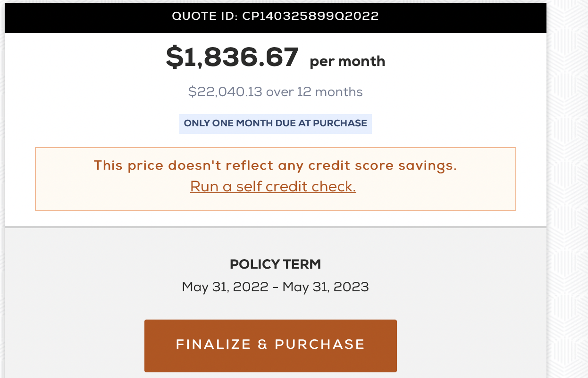Click the $1,836.67 monthly price
Viewport: 588px width, 378px height.
[x=232, y=57]
